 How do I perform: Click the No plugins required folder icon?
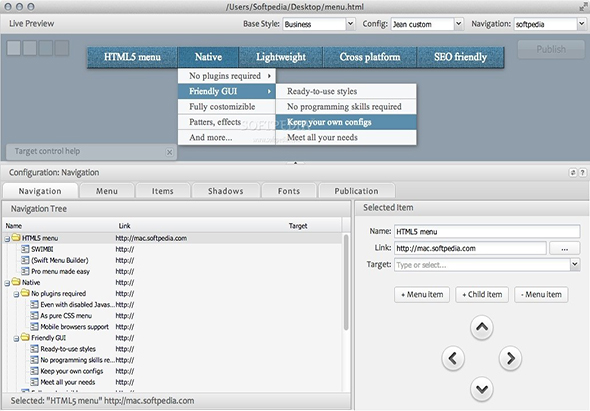click(25, 293)
